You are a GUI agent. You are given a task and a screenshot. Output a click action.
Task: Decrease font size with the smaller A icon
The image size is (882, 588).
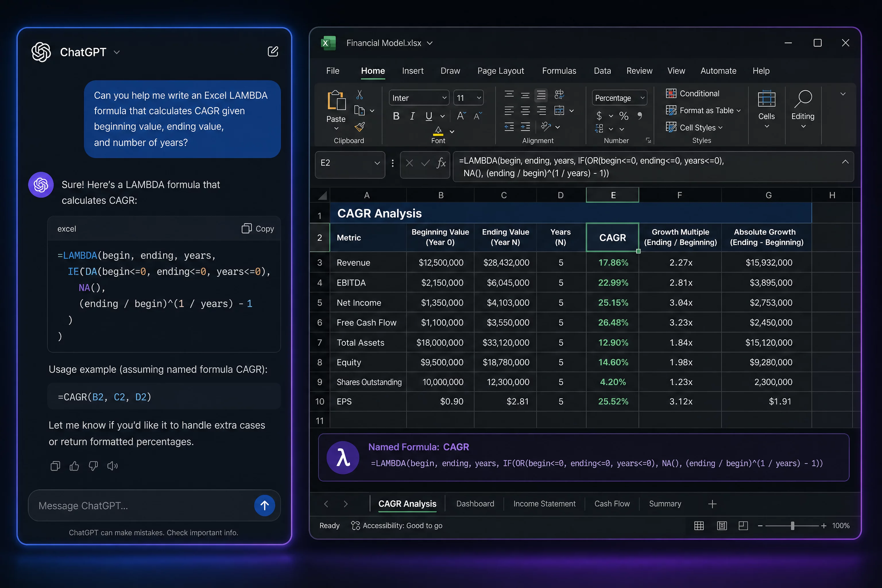pyautogui.click(x=477, y=116)
